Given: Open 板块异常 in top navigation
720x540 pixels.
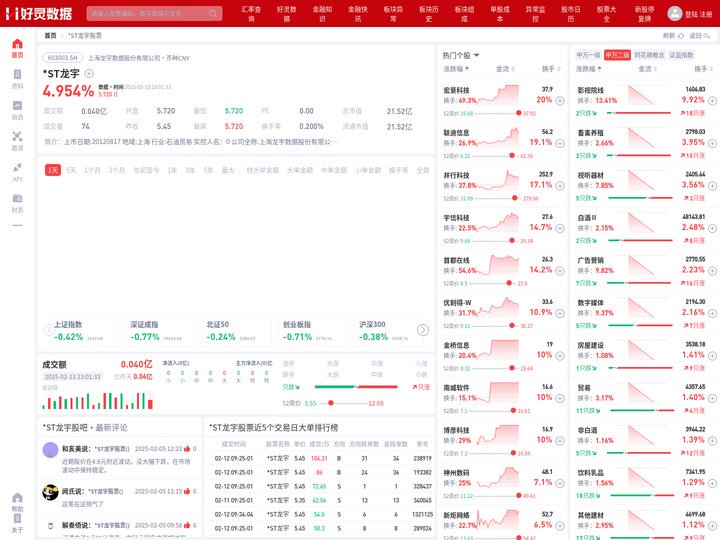Looking at the screenshot, I should point(393,14).
